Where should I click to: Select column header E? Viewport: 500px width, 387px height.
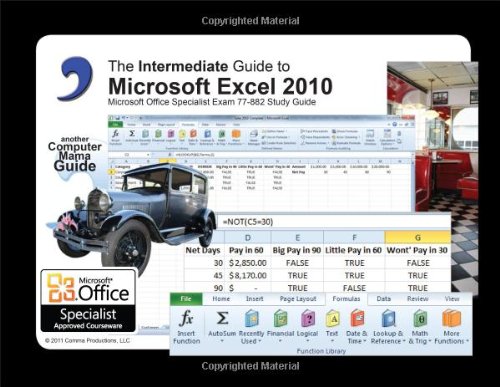pos(297,238)
